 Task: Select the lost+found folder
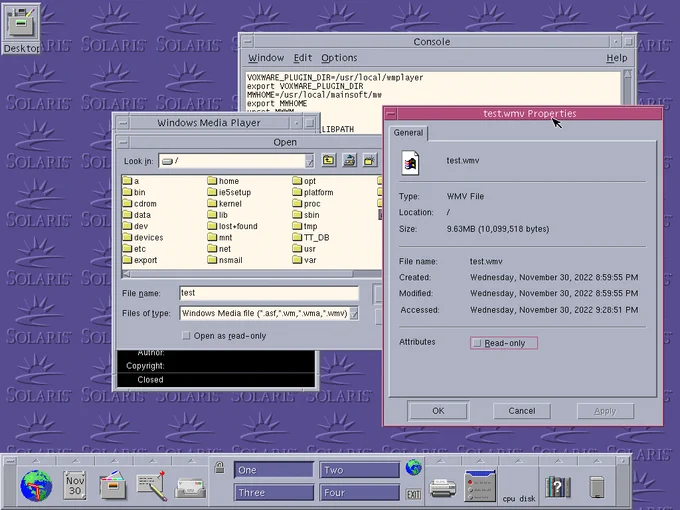(x=232, y=226)
